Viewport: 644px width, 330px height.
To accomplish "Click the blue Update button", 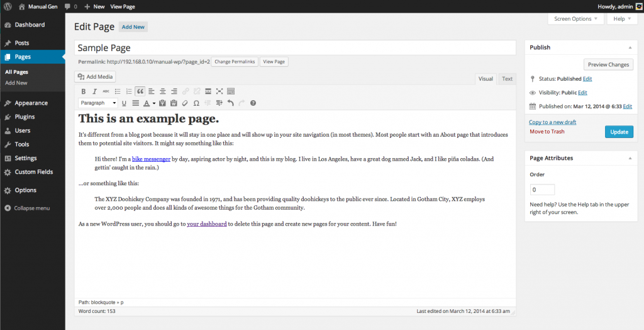I will pyautogui.click(x=619, y=132).
